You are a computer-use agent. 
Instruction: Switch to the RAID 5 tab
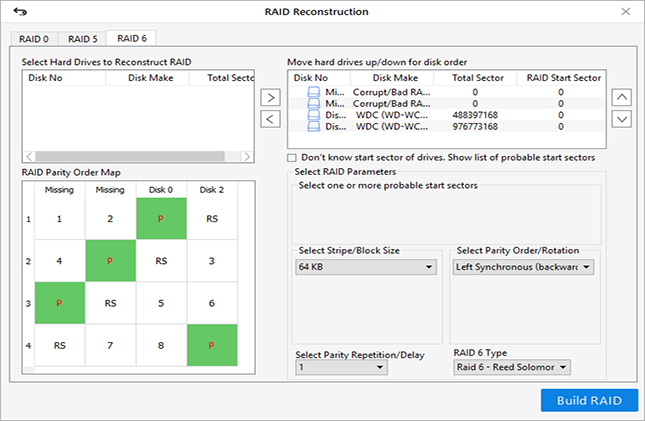coord(82,39)
